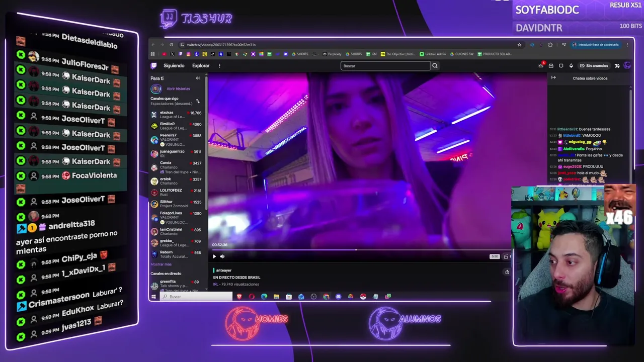Open the IRL category link
This screenshot has width=644, height=362.
[x=215, y=285]
